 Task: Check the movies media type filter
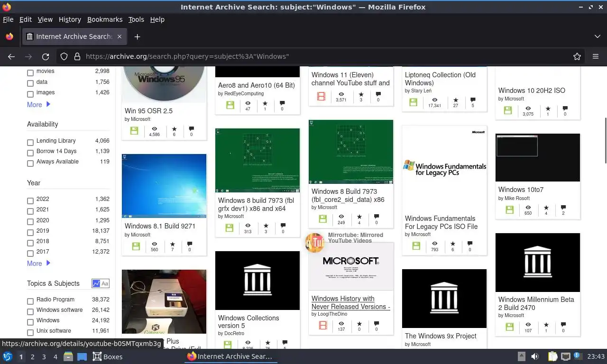pyautogui.click(x=30, y=73)
